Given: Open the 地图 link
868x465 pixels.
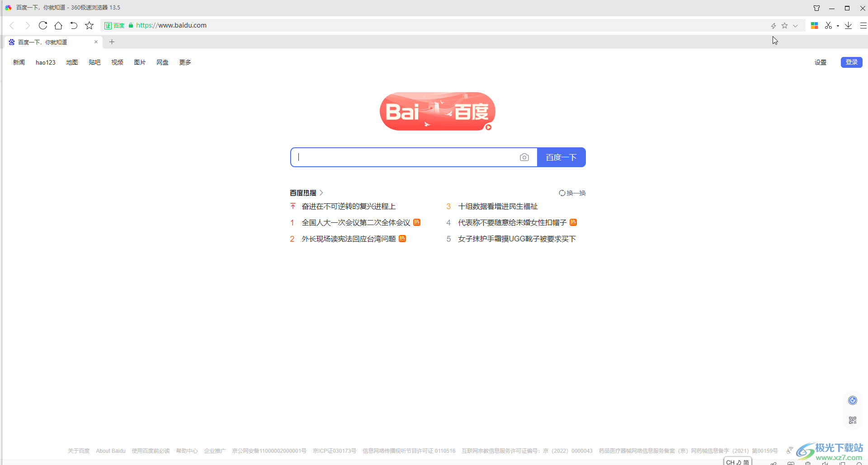Looking at the screenshot, I should tap(72, 62).
